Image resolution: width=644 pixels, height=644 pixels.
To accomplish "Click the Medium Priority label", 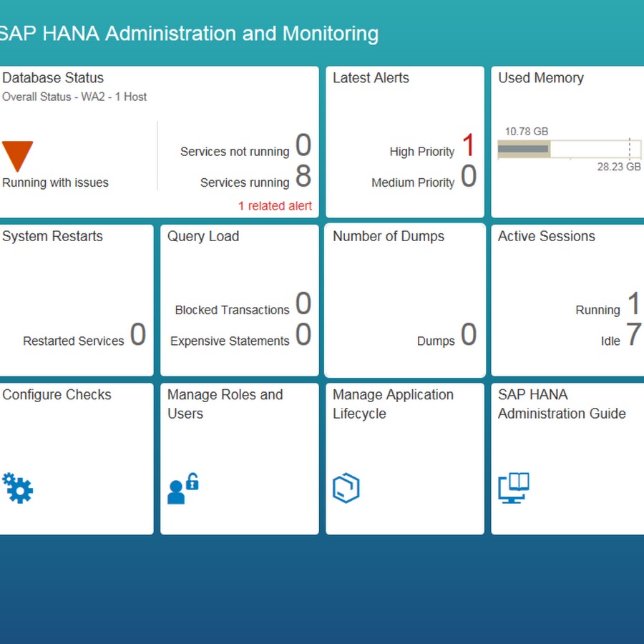I will pyautogui.click(x=413, y=182).
